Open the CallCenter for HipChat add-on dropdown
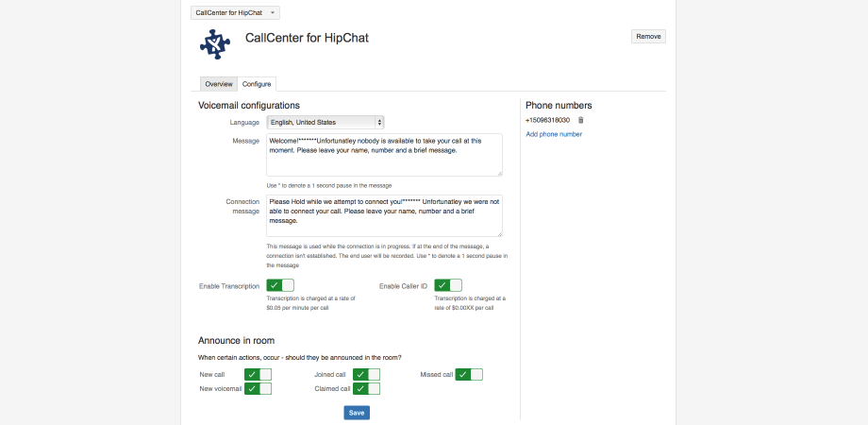 pos(235,12)
